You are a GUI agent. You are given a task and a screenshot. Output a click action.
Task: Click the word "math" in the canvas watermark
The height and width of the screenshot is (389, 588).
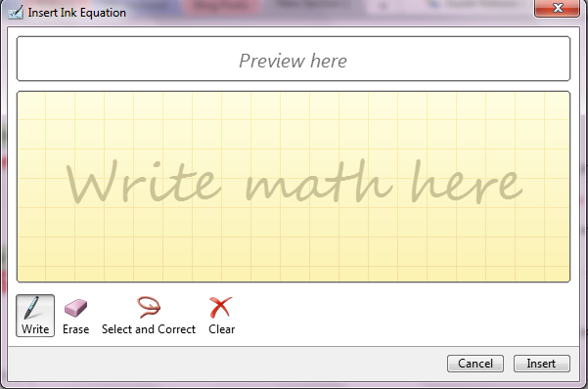(x=319, y=182)
